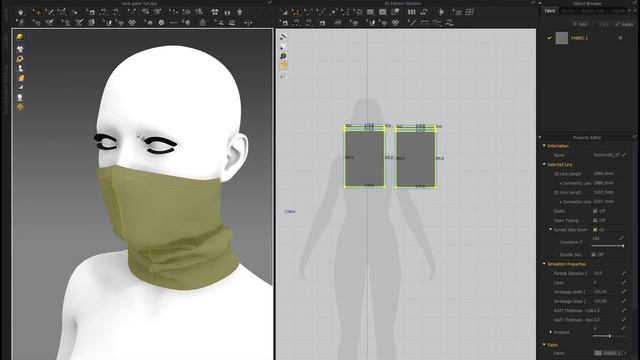Choose the Select Mesh tool in 3D toolbar
The height and width of the screenshot is (360, 640).
coord(50,12)
